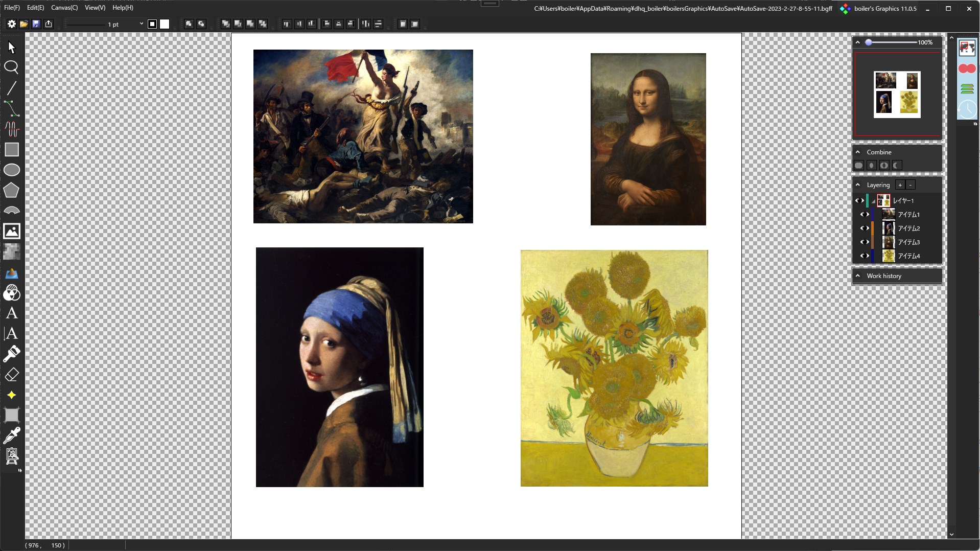Select the Rectangle drawing tool

point(11,149)
